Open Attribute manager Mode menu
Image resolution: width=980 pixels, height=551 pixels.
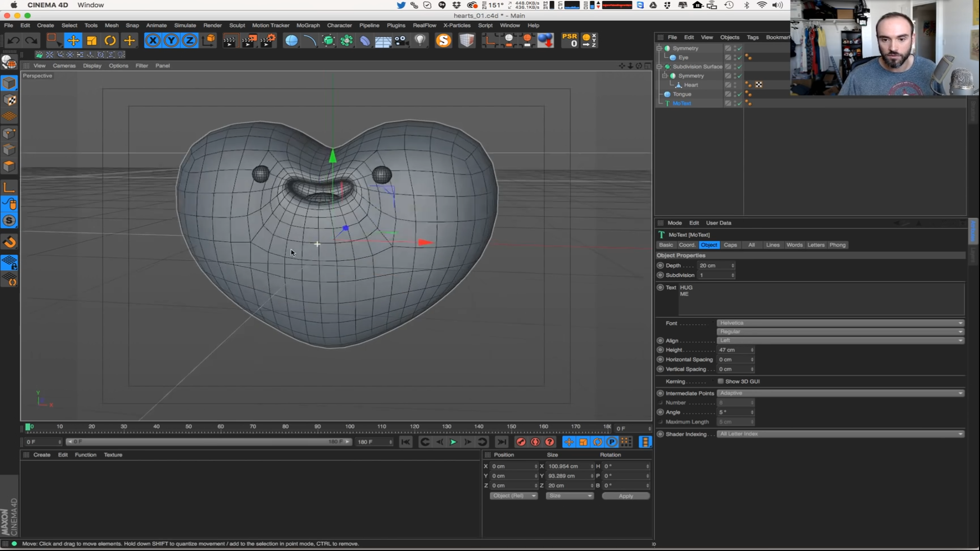point(674,223)
